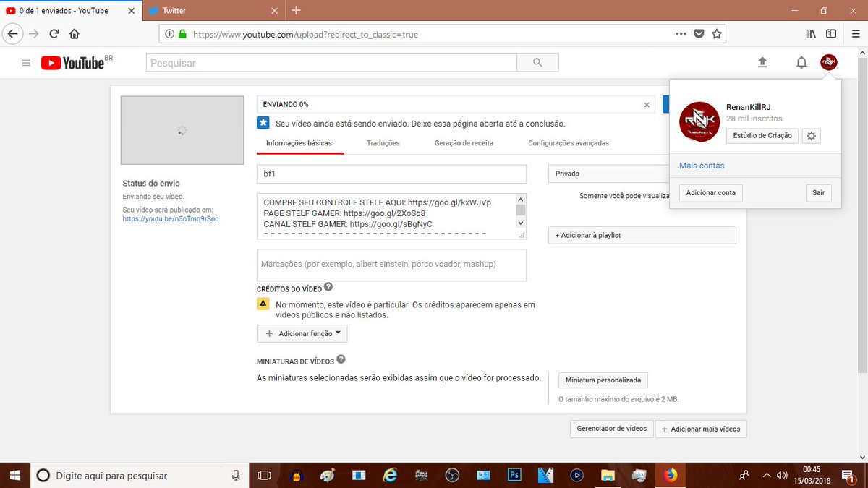This screenshot has height=488, width=868.
Task: Click the YouTube Pesquisar search field
Action: (x=331, y=63)
